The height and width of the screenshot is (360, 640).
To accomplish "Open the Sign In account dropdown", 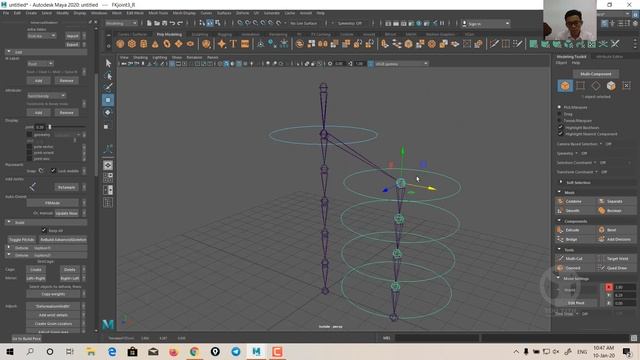I will [x=486, y=24].
